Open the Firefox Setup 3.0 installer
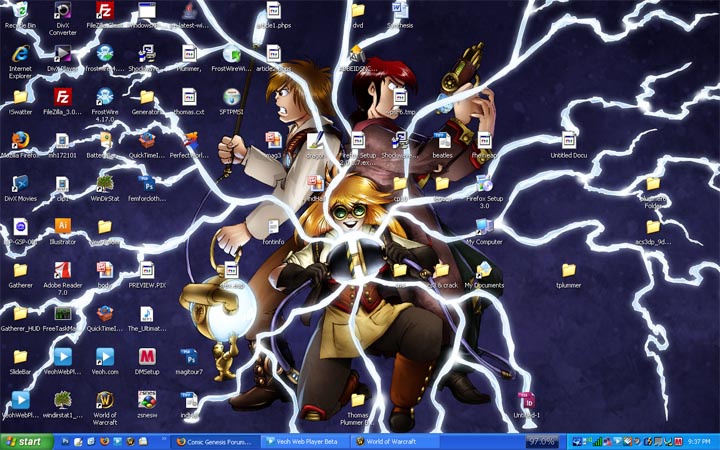This screenshot has height=450, width=720. (x=484, y=184)
